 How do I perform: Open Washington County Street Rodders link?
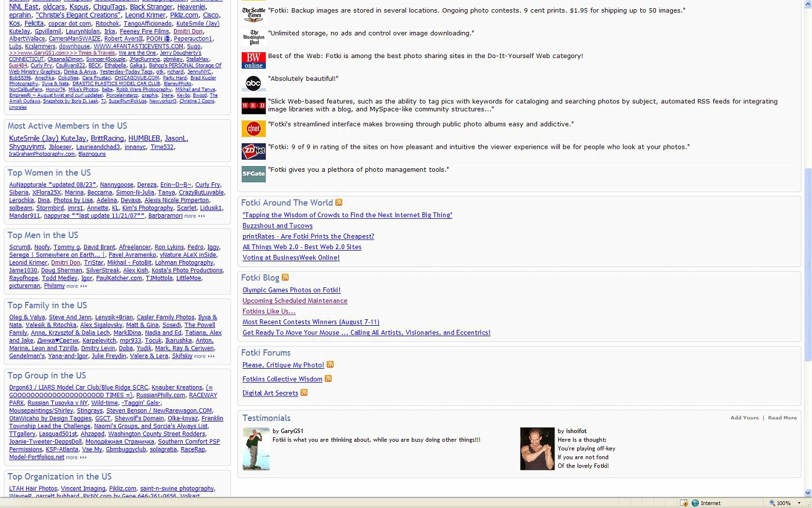click(157, 434)
